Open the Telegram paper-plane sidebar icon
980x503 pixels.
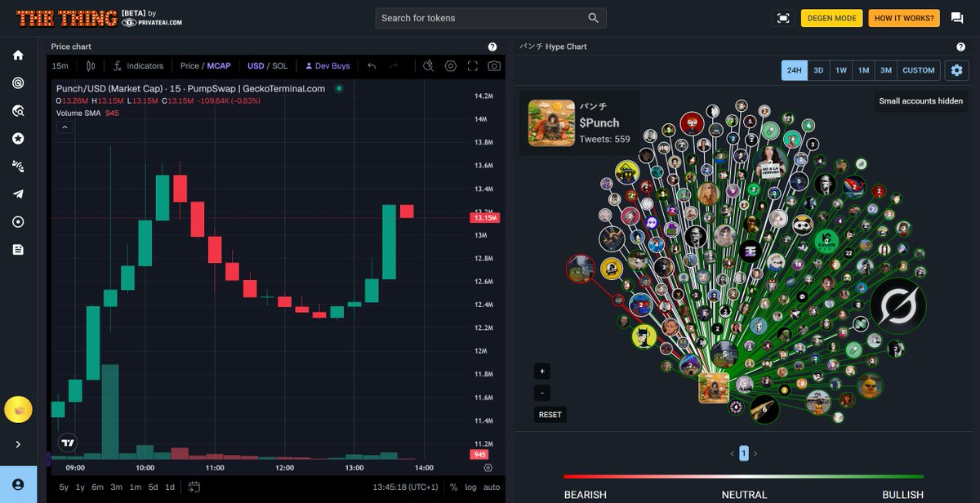[18, 194]
